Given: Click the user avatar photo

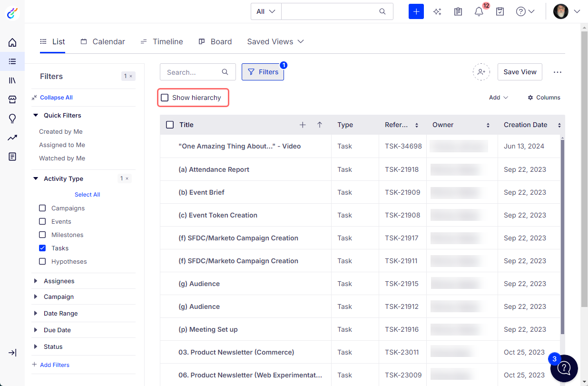Looking at the screenshot, I should click(x=561, y=11).
